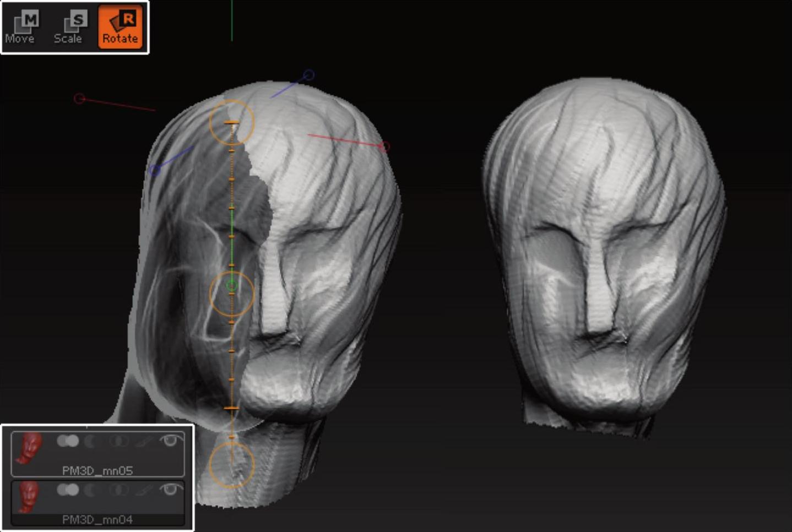Click the top orange transpose line circle
This screenshot has height=532, width=792.
coord(231,122)
